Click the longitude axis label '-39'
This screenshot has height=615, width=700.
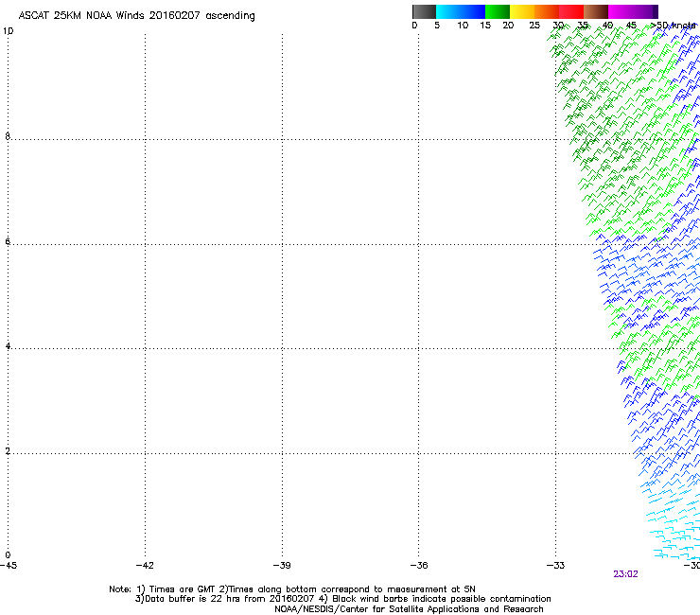282,566
